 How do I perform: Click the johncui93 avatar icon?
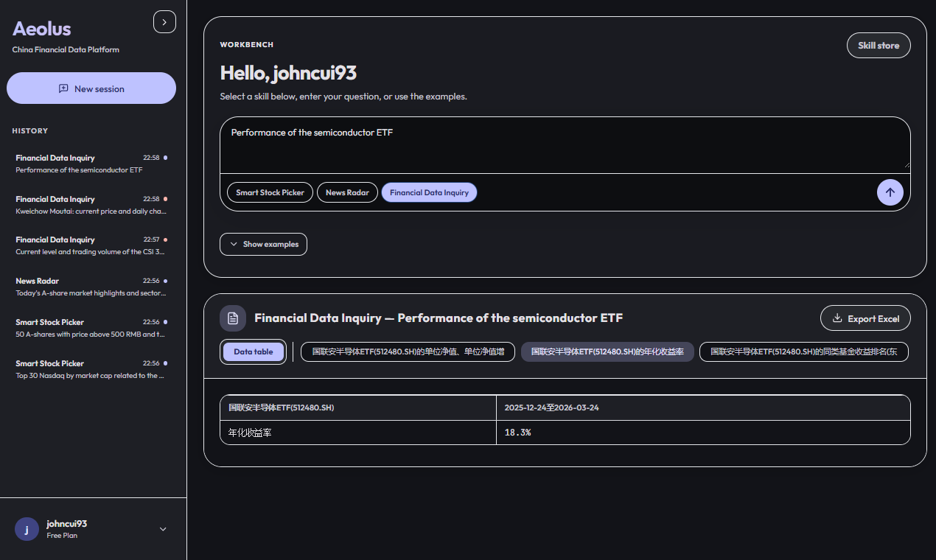(x=27, y=529)
